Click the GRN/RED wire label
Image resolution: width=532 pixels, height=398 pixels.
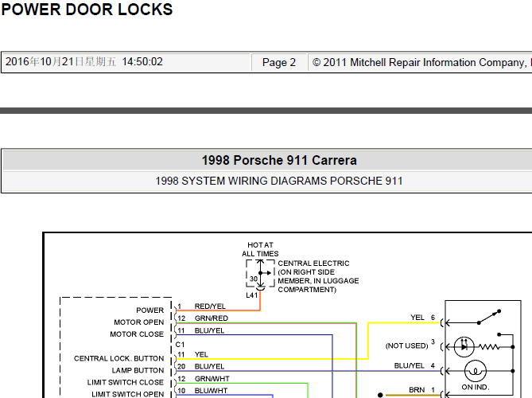212,318
